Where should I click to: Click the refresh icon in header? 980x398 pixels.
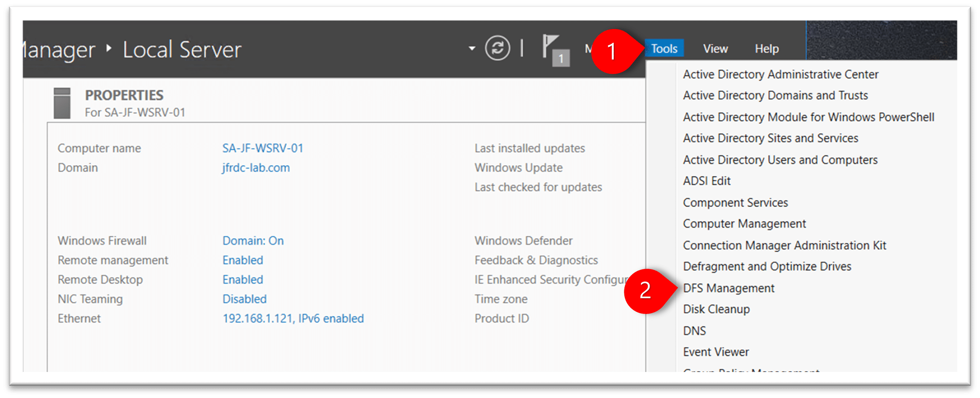497,48
